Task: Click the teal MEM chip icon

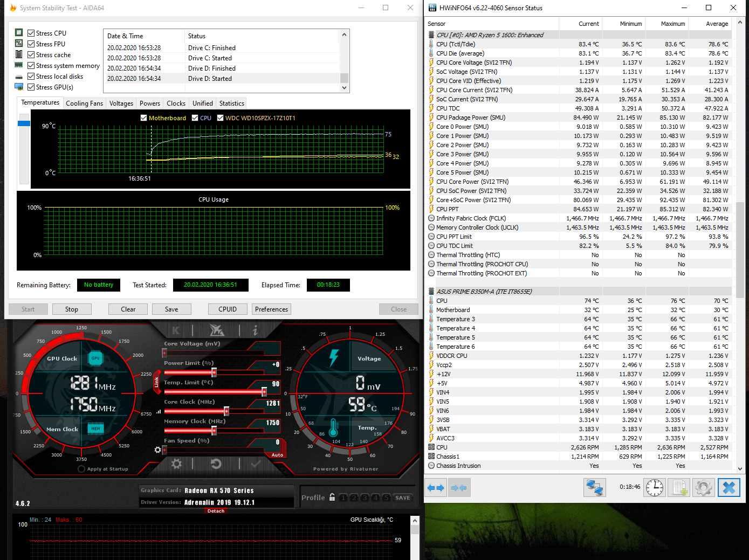Action: point(95,428)
